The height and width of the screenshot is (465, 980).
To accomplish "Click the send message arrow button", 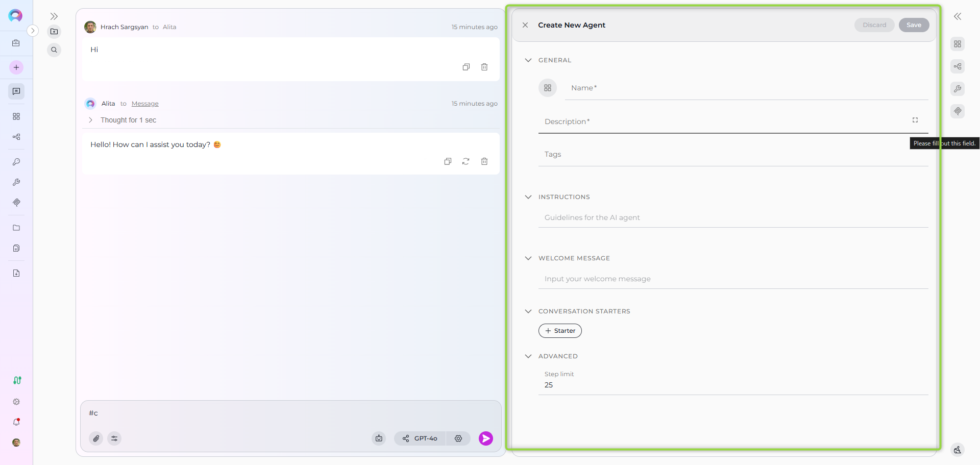I will coord(485,438).
